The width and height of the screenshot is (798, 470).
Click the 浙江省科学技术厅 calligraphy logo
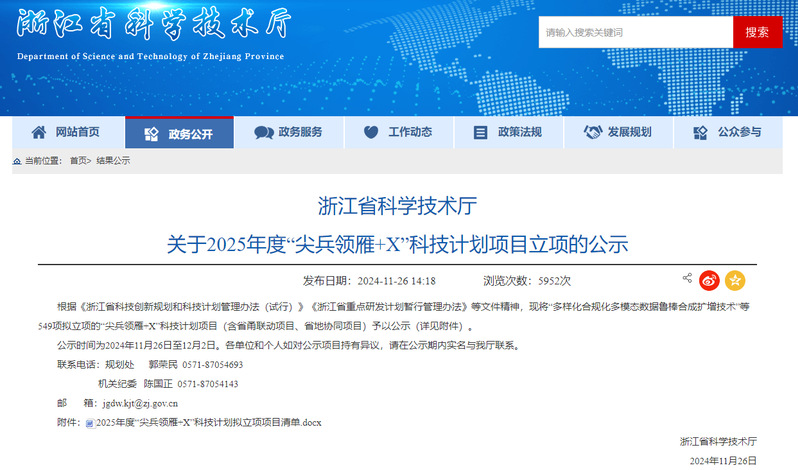click(x=150, y=27)
